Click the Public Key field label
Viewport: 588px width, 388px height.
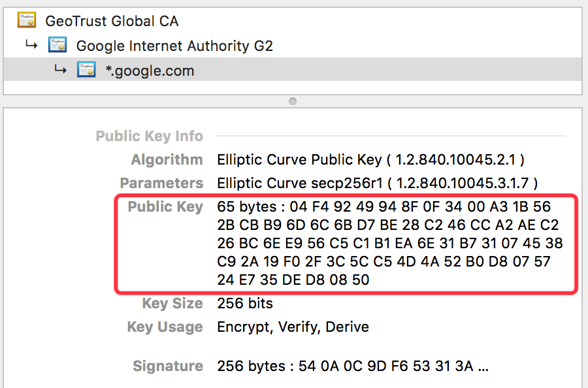[165, 207]
